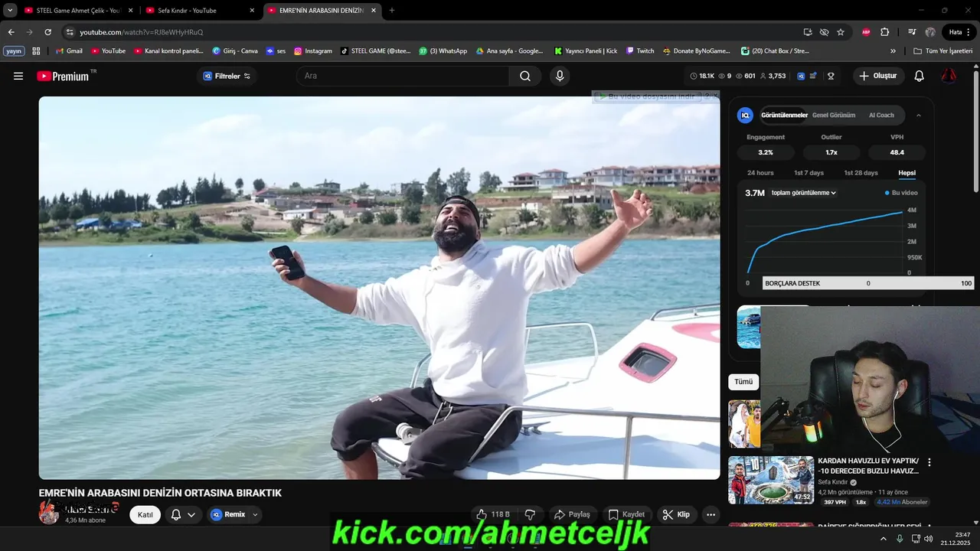Open more actions three-dot menu
Viewport: 980px width, 551px height.
click(x=710, y=514)
